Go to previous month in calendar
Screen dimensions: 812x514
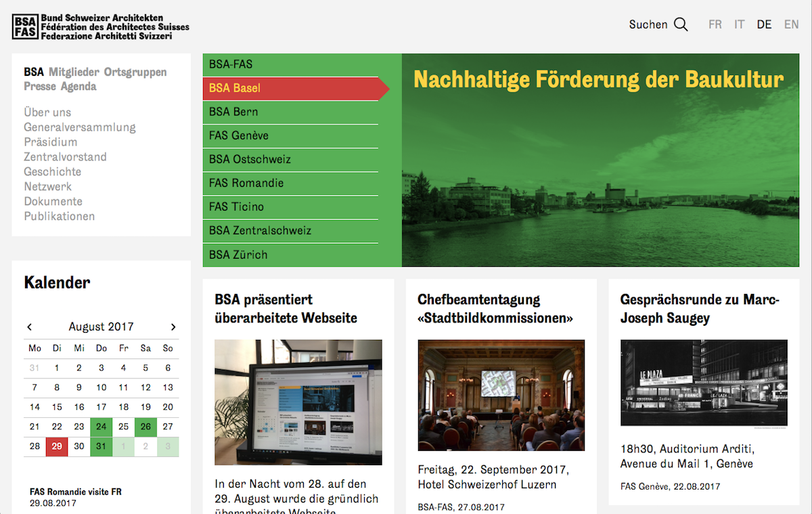30,327
